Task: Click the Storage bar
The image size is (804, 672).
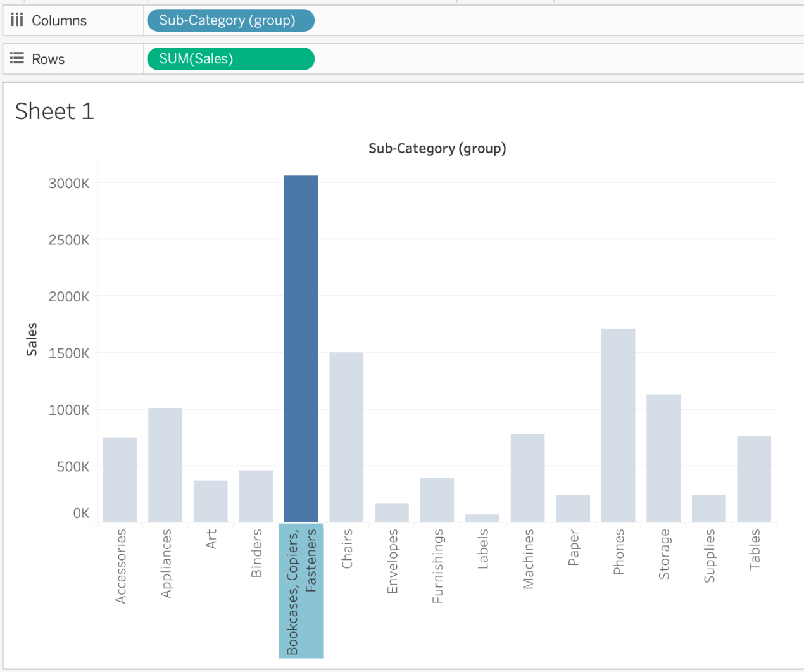Action: pos(663,458)
